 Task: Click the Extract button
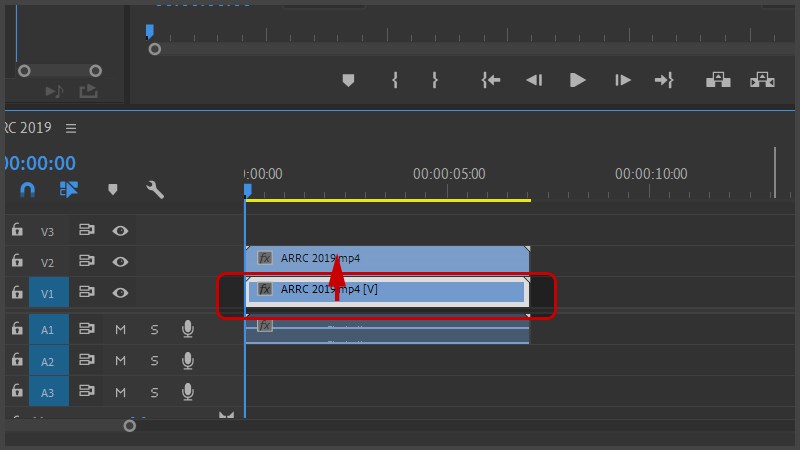coord(762,80)
